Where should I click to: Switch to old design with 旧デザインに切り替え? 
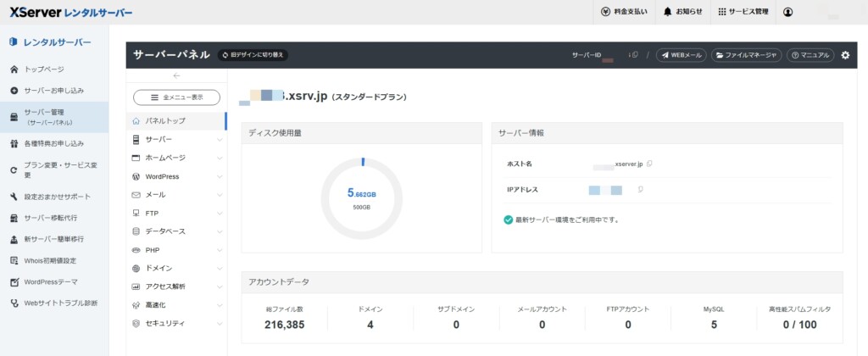253,55
